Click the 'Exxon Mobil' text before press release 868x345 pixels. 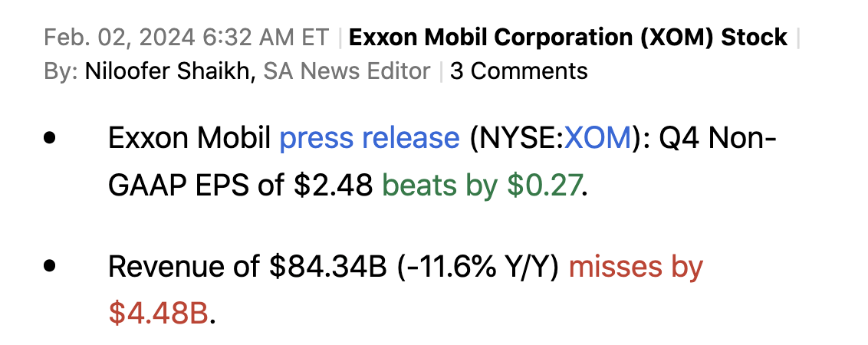tap(189, 139)
